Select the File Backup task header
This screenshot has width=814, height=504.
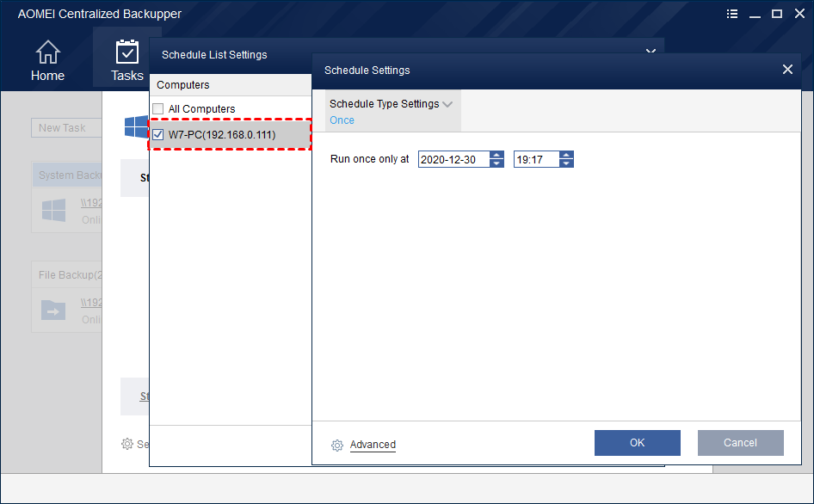[67, 274]
